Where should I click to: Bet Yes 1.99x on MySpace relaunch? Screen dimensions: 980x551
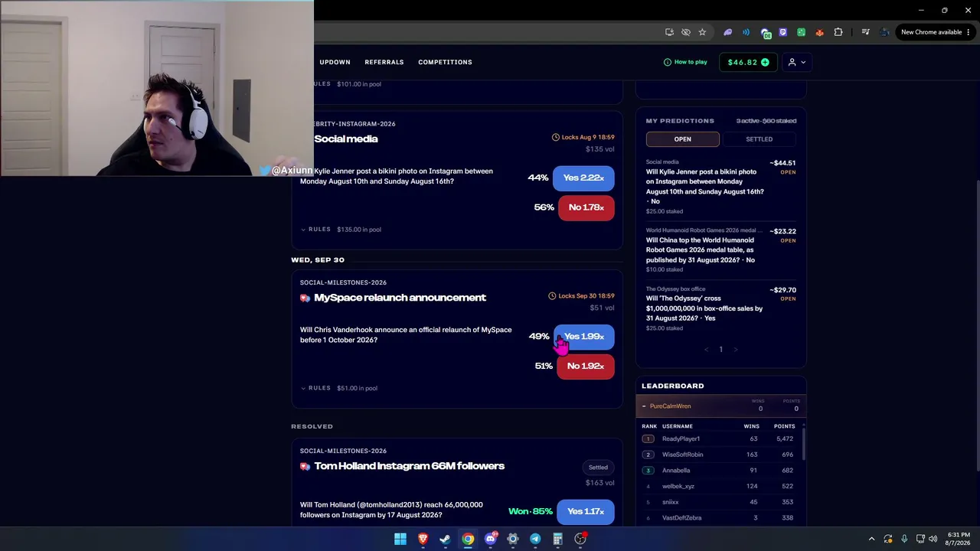[583, 337]
